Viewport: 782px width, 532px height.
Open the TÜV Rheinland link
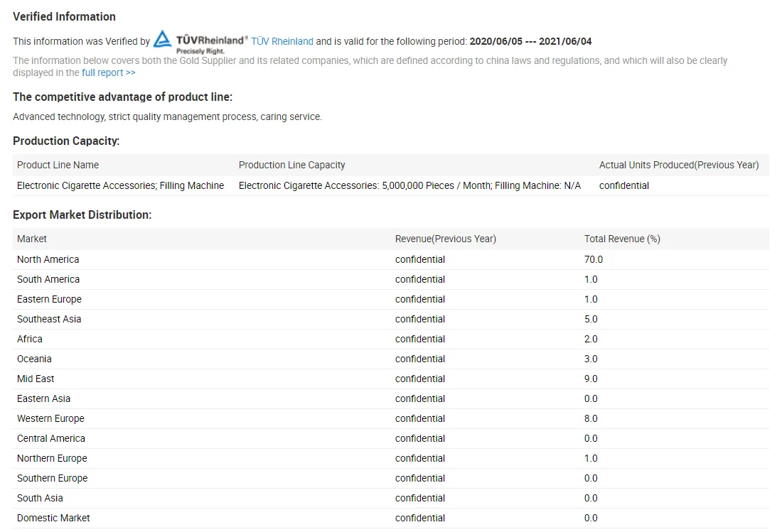(282, 41)
